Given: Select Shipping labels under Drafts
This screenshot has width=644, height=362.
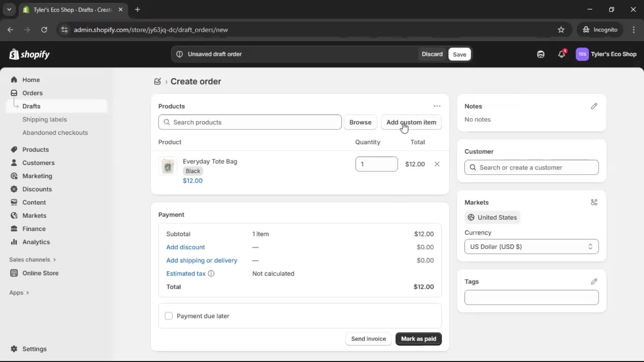Looking at the screenshot, I should (x=45, y=119).
